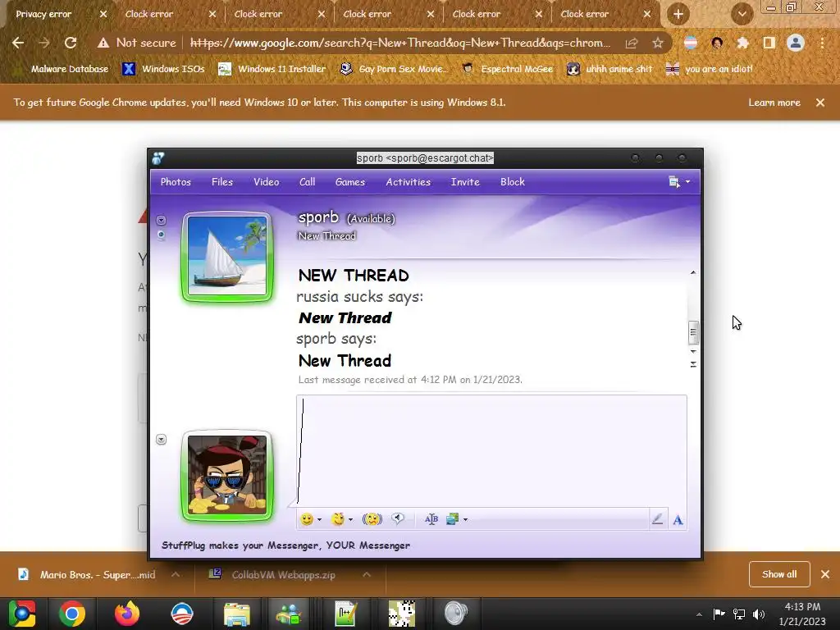
Task: Open the Windows 11 Installer bookmark
Action: [272, 69]
